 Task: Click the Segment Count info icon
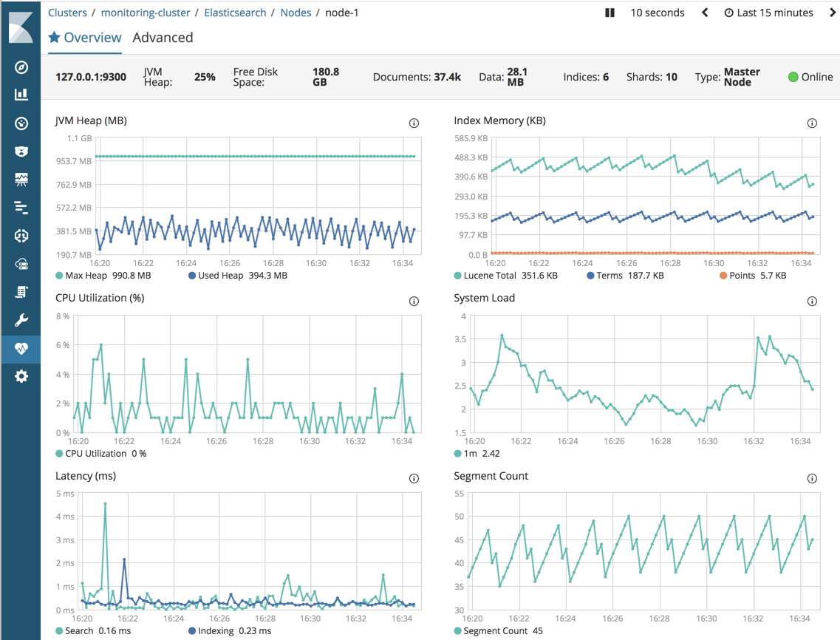(x=812, y=478)
